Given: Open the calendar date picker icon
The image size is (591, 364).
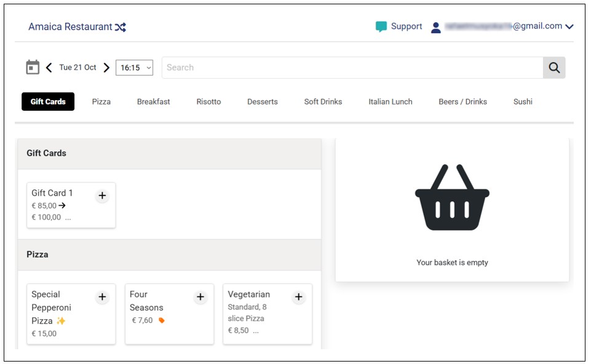Looking at the screenshot, I should (33, 67).
